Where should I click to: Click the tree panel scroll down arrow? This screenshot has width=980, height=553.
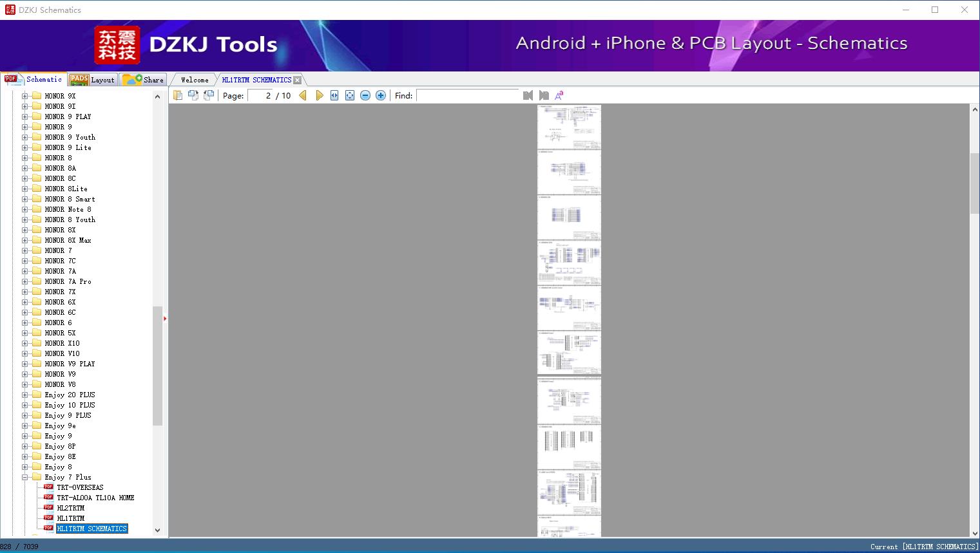click(x=157, y=530)
